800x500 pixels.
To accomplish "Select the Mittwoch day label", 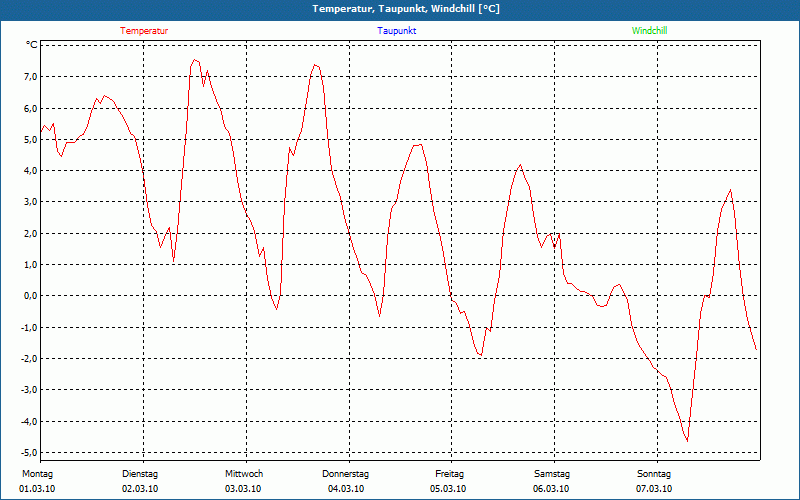I will (244, 474).
